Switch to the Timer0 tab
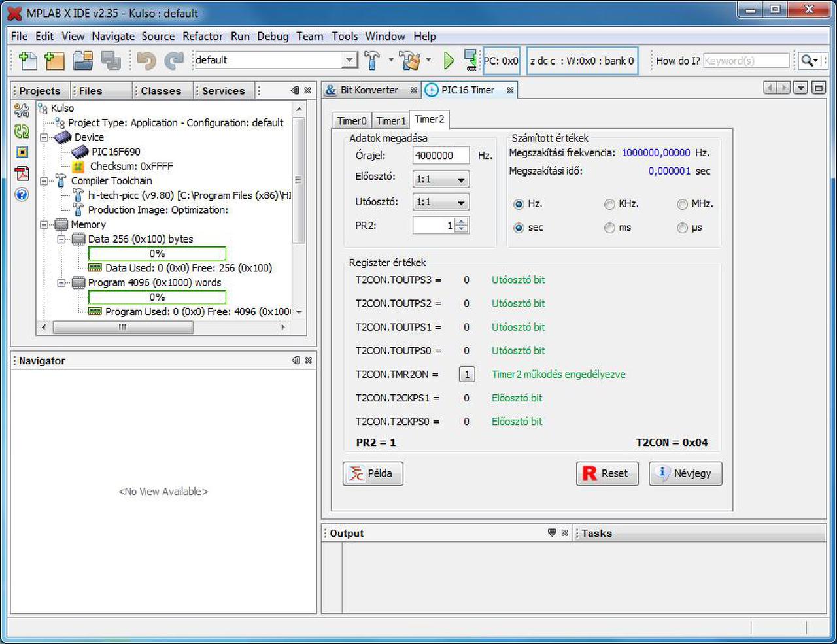The height and width of the screenshot is (644, 837). pyautogui.click(x=352, y=120)
